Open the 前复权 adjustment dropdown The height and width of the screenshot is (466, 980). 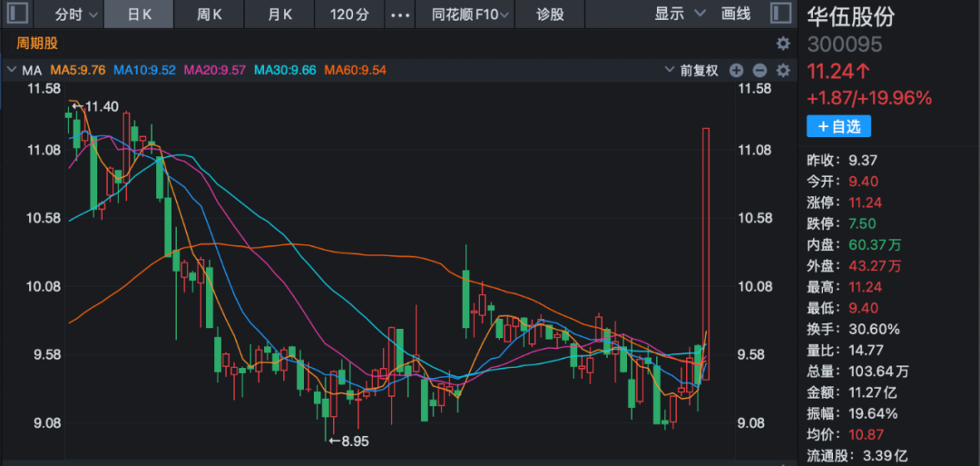[699, 70]
